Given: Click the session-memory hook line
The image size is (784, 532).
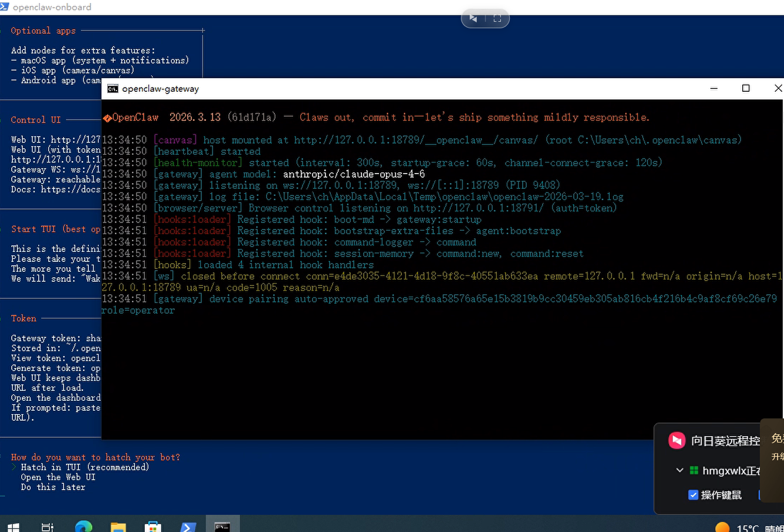Looking at the screenshot, I should pos(343,254).
